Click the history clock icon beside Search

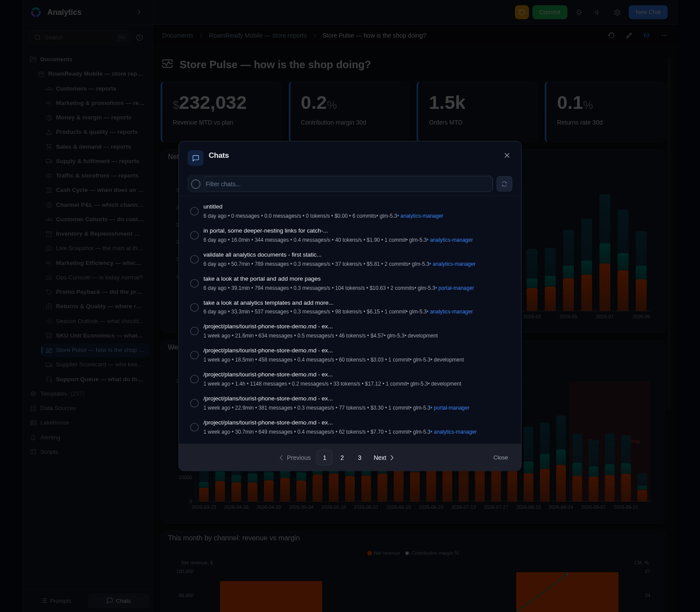(x=140, y=38)
